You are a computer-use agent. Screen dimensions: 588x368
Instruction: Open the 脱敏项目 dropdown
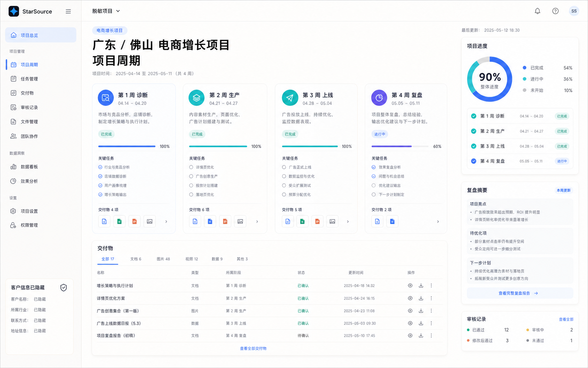point(106,11)
